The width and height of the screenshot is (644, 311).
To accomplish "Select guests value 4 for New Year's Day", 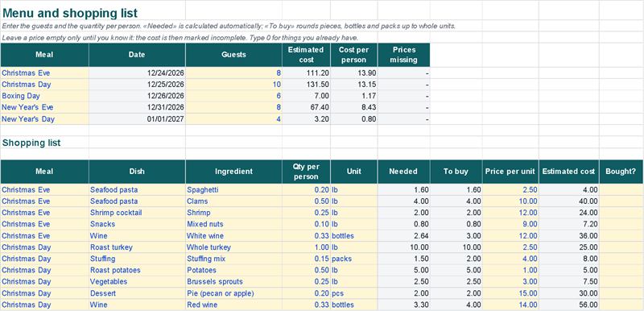I will click(x=233, y=119).
